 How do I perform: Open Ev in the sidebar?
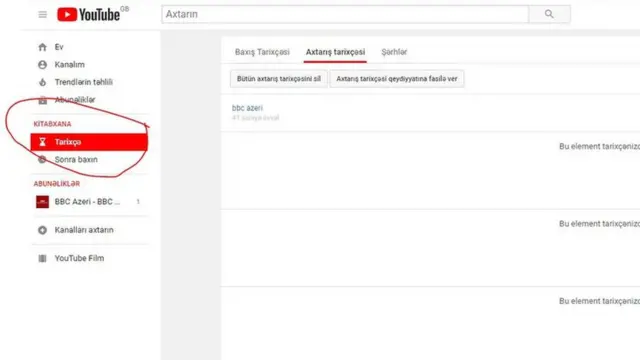(x=59, y=47)
